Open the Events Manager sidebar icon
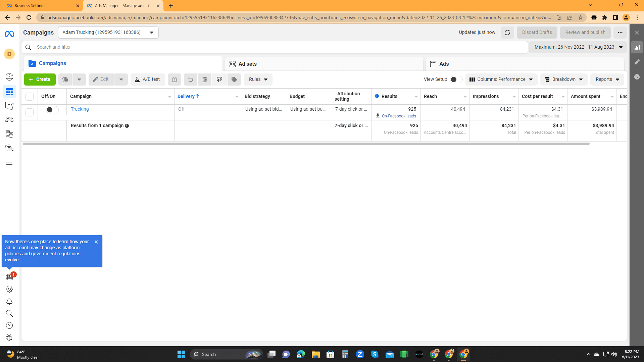Image resolution: width=644 pixels, height=362 pixels. tap(9, 148)
